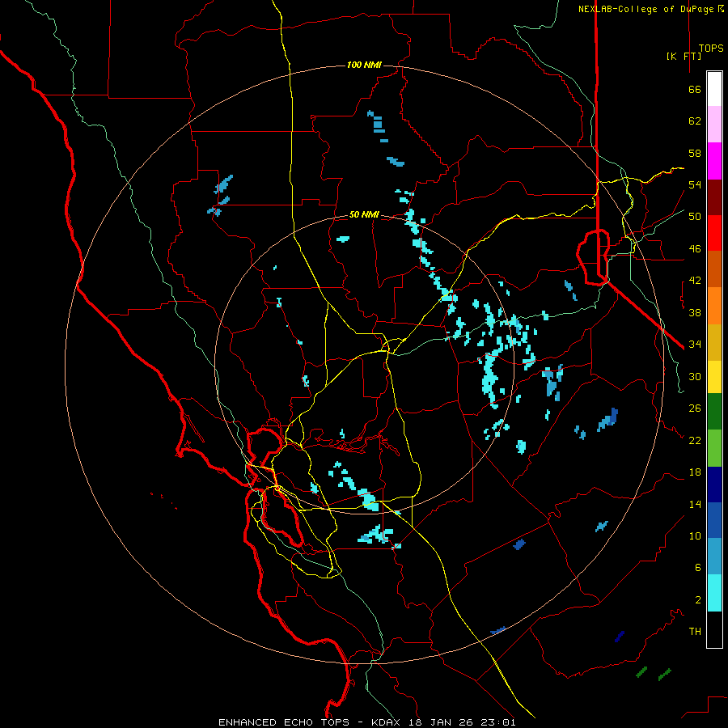
Task: Click the "18" legend value
Action: tap(695, 472)
